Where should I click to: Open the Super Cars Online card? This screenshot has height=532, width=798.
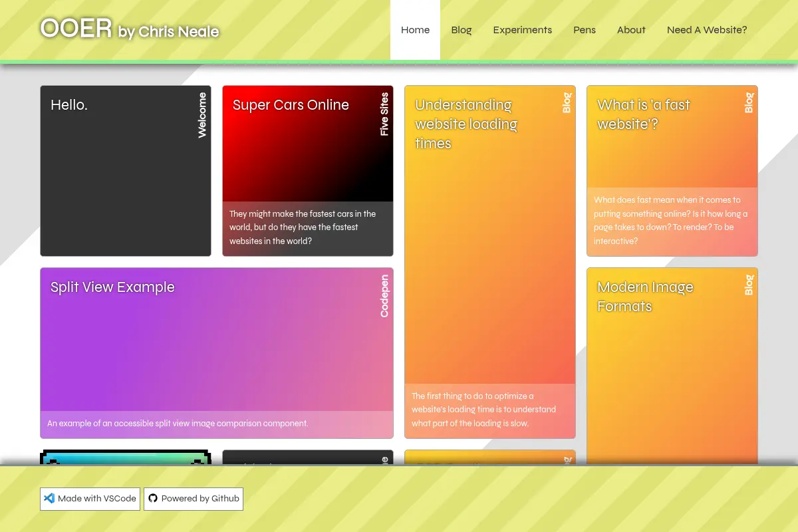point(308,171)
